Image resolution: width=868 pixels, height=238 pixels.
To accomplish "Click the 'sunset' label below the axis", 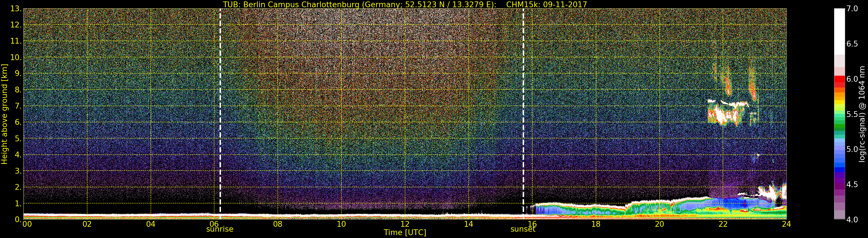I will (x=523, y=229).
